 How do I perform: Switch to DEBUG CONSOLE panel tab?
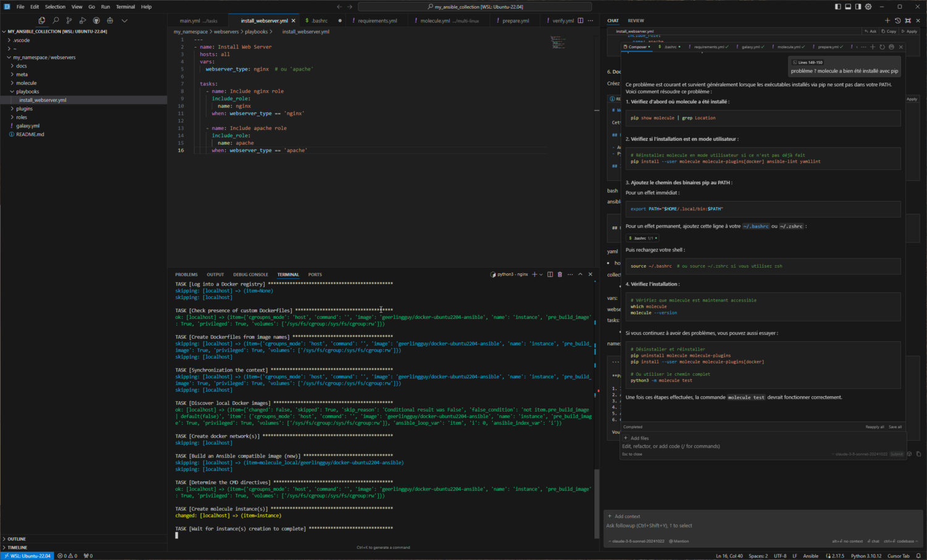(x=250, y=274)
